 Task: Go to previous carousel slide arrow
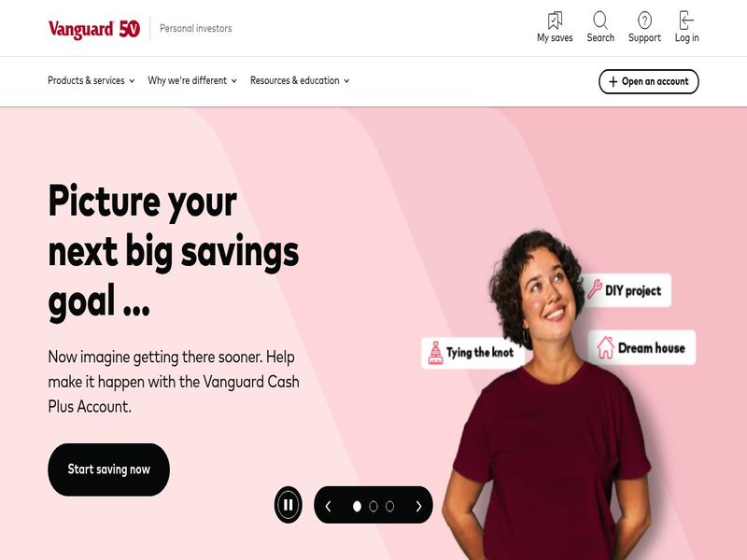(x=328, y=506)
